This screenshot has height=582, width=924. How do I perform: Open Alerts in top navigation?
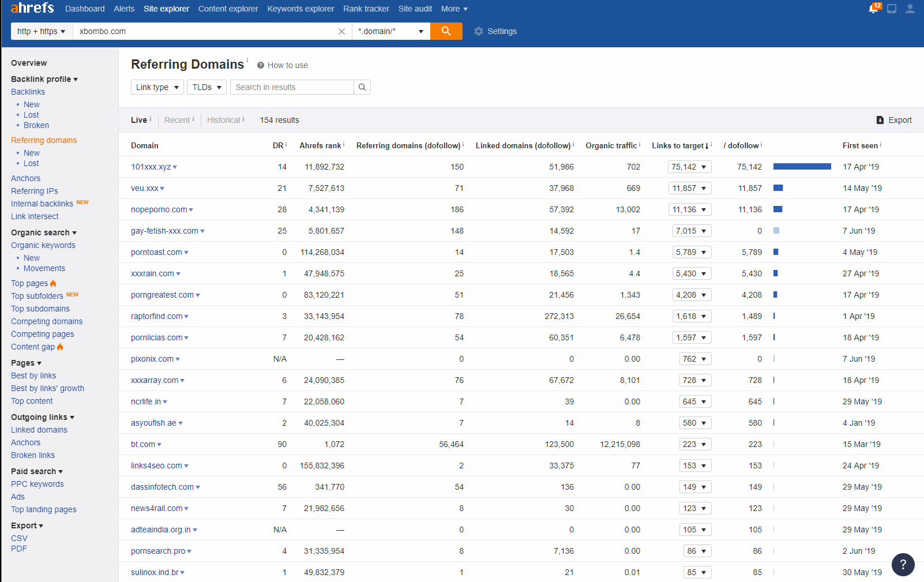(124, 9)
